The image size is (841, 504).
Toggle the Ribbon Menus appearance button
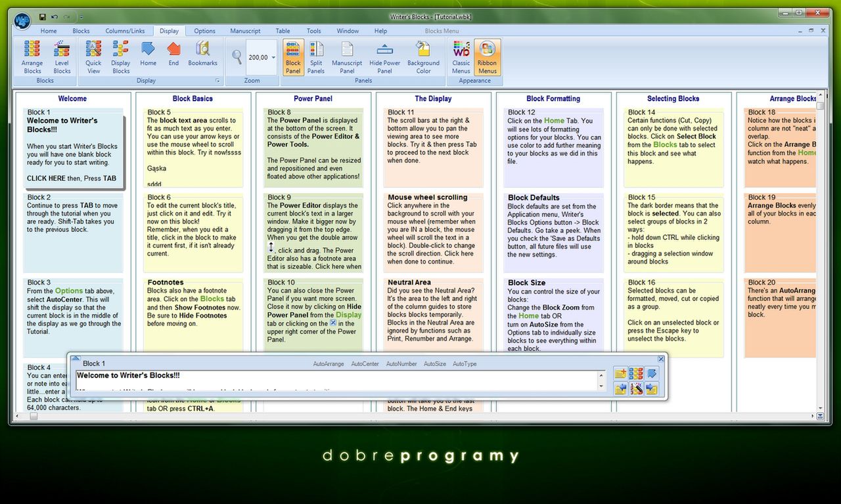coord(488,57)
